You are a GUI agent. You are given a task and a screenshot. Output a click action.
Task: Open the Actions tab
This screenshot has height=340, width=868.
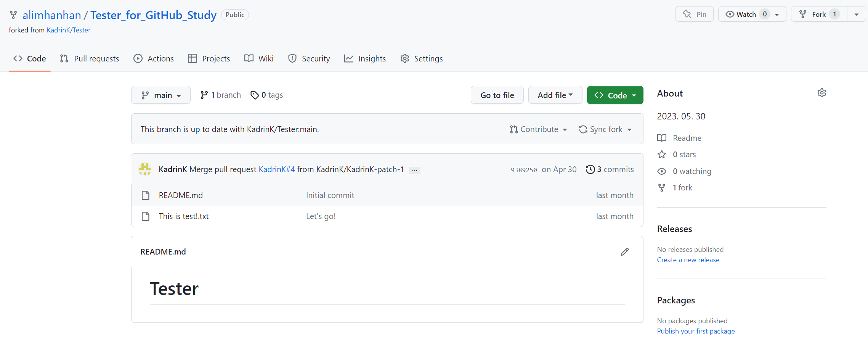click(154, 59)
